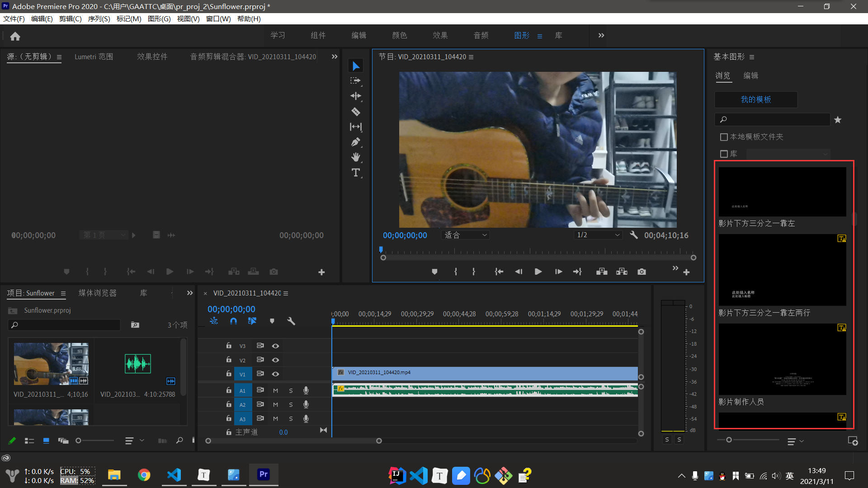Play the Program monitor video
This screenshot has height=488, width=868.
(538, 272)
